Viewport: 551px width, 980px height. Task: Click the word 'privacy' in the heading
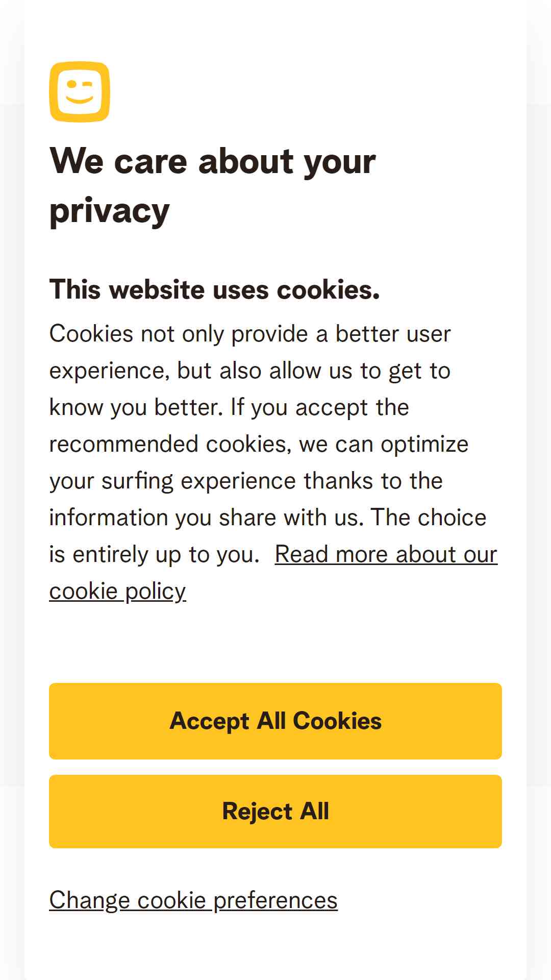point(109,211)
